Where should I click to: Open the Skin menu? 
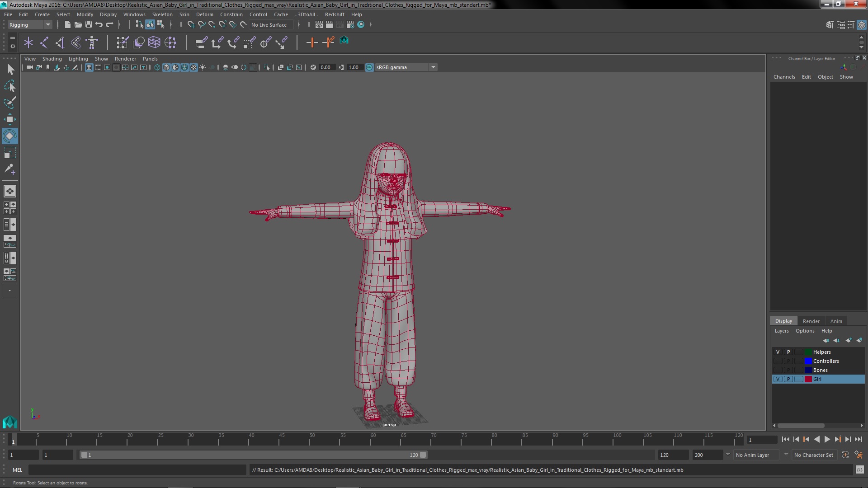click(x=184, y=14)
